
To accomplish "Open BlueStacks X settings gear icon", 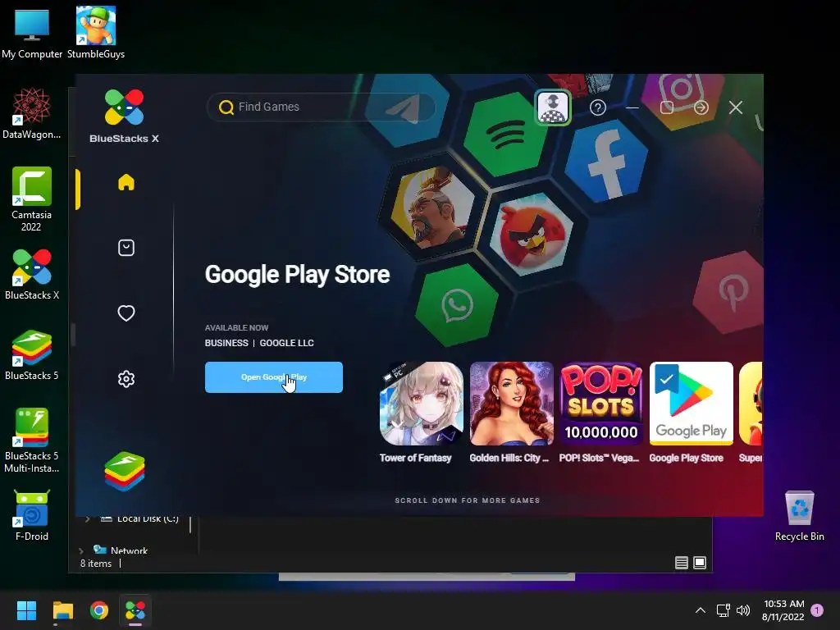I will (x=126, y=379).
